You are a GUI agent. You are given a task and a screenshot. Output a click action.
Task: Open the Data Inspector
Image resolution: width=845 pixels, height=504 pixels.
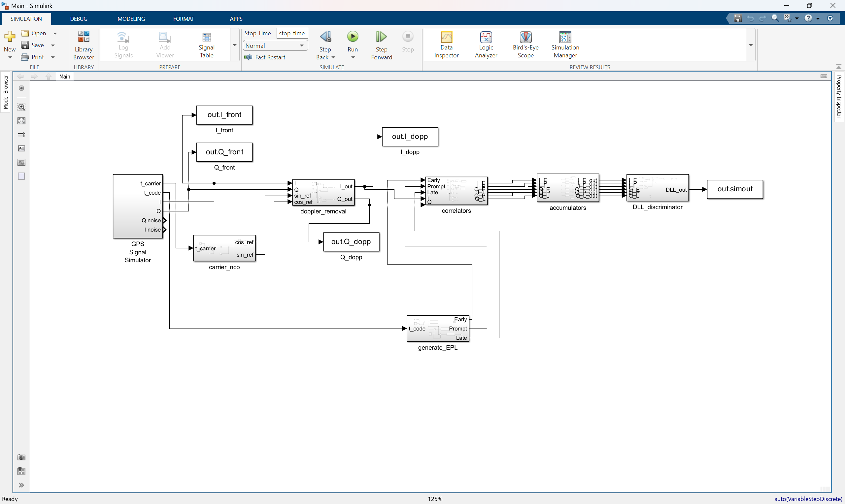[x=446, y=45]
